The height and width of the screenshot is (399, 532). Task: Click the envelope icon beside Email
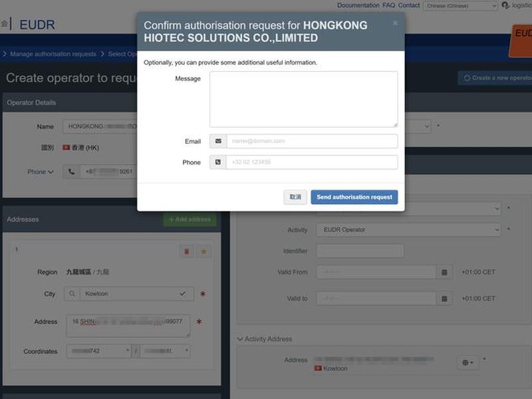coord(218,141)
